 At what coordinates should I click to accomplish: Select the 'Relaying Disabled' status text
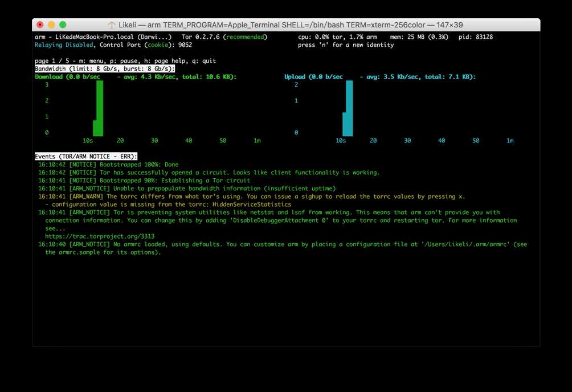[x=64, y=45]
